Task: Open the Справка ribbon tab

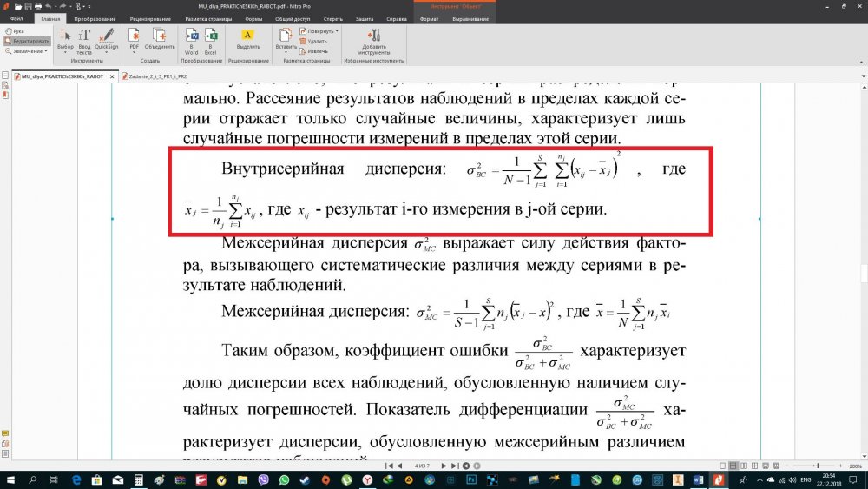Action: 397,19
